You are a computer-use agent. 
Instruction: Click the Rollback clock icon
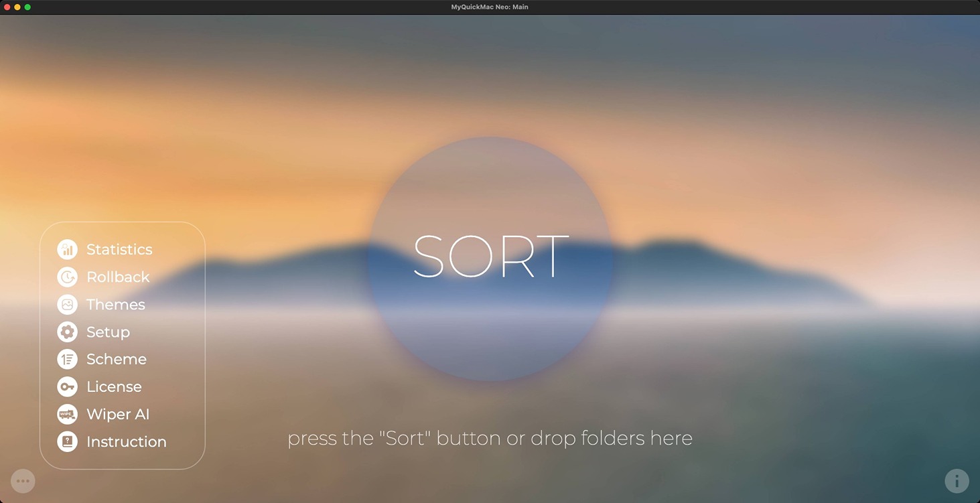coord(67,277)
